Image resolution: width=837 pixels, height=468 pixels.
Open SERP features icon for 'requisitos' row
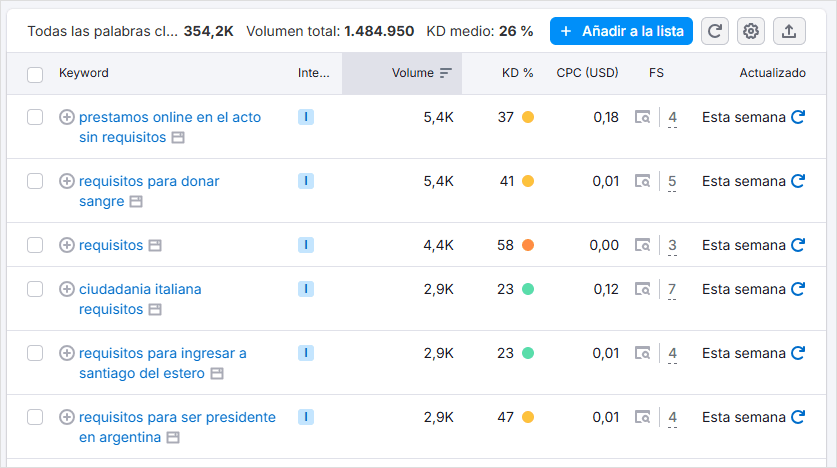pos(643,245)
